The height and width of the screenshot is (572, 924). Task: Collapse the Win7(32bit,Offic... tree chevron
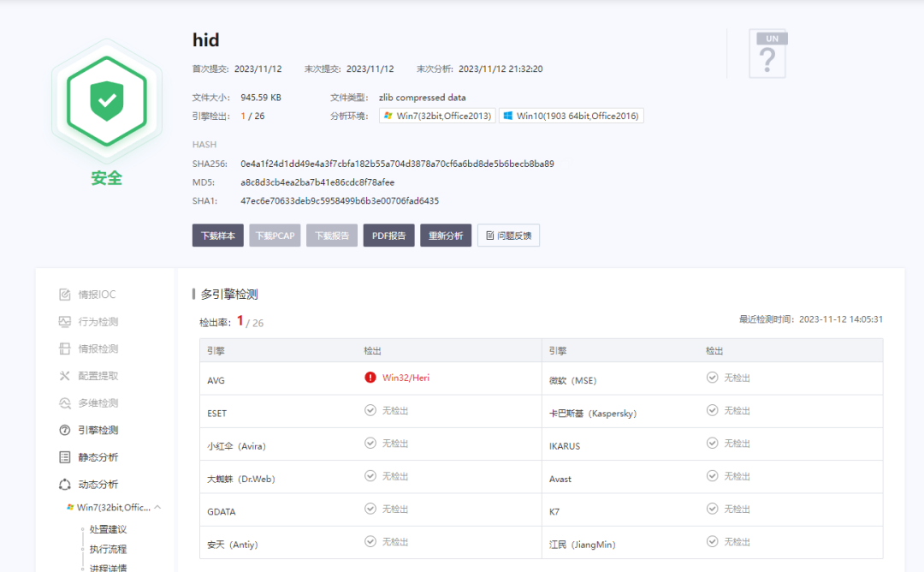pos(157,507)
